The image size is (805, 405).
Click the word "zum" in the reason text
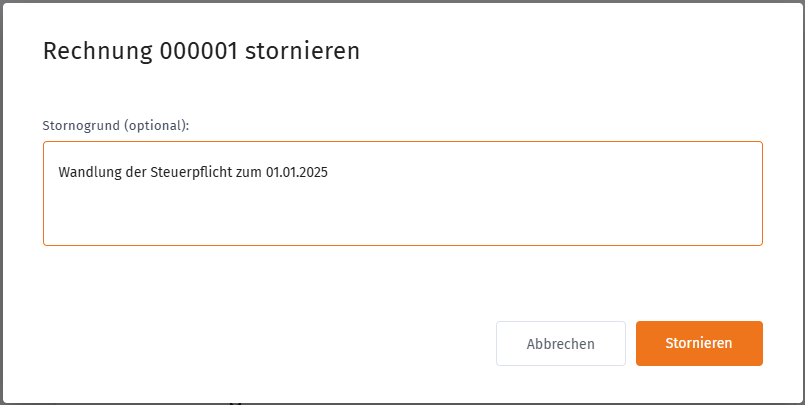(x=248, y=172)
